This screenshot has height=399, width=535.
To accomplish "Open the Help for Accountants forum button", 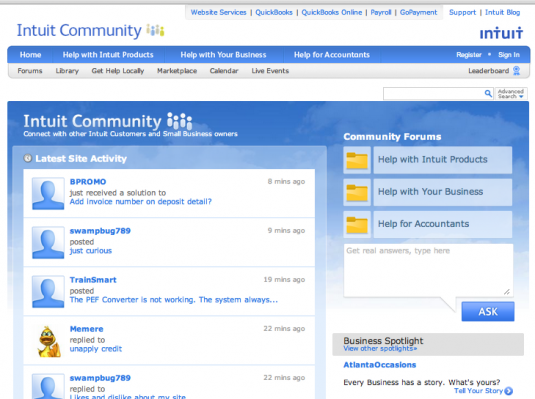I will [443, 224].
